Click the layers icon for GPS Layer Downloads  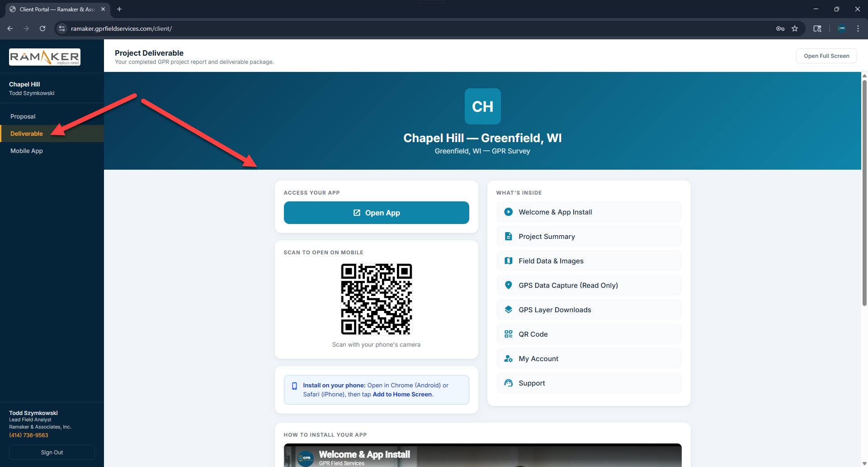[508, 310]
